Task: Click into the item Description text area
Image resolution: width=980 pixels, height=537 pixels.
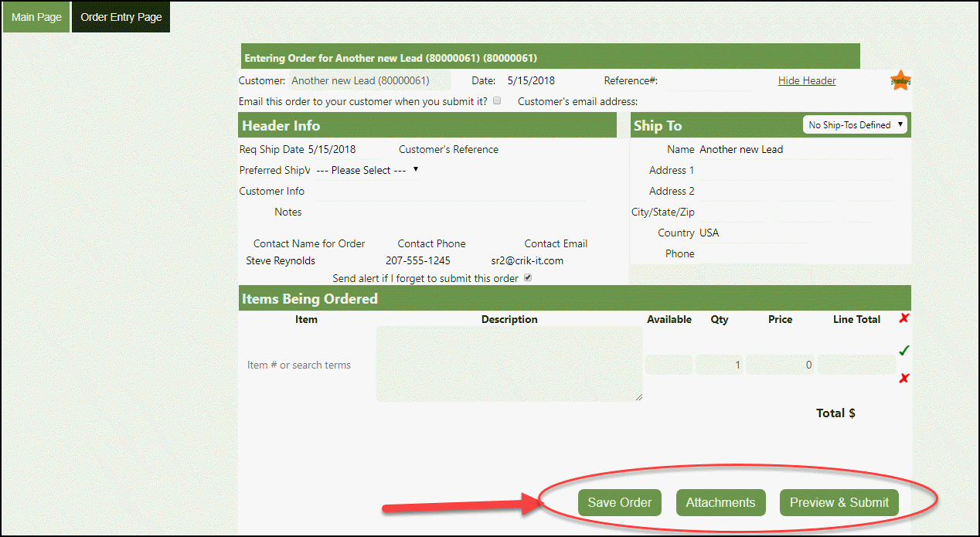Action: [509, 363]
